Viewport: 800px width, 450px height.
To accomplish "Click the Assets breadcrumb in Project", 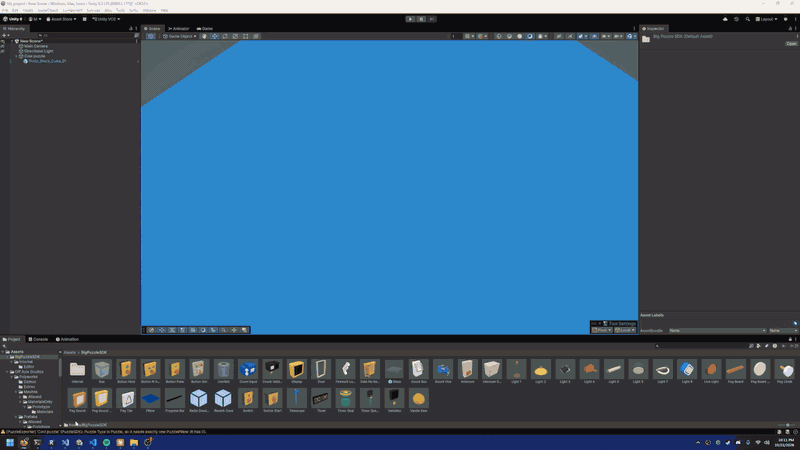I will [70, 353].
